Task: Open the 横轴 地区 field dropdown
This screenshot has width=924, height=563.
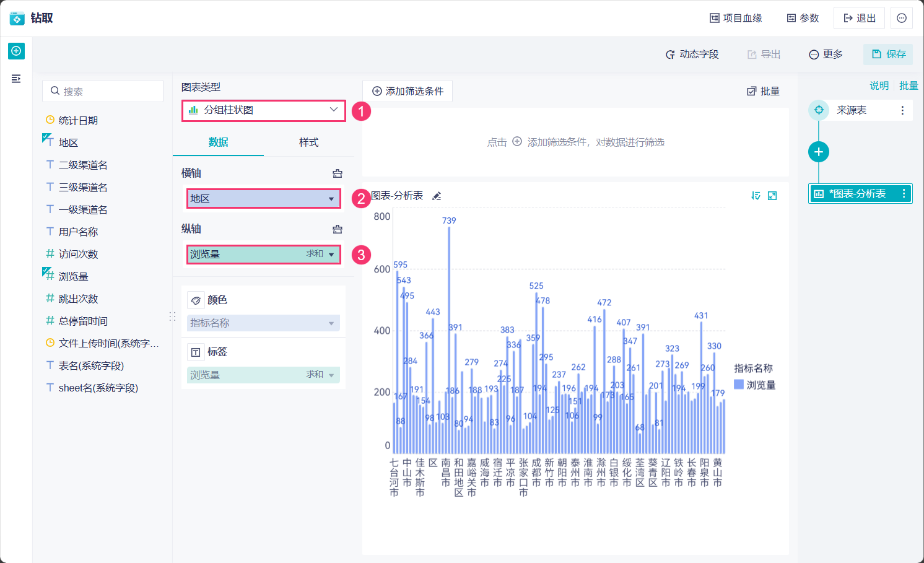Action: 264,199
